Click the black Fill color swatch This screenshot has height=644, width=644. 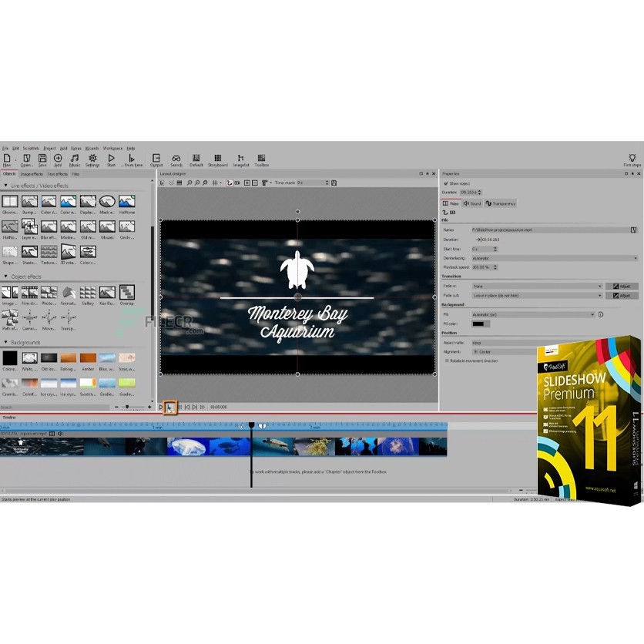(x=479, y=324)
